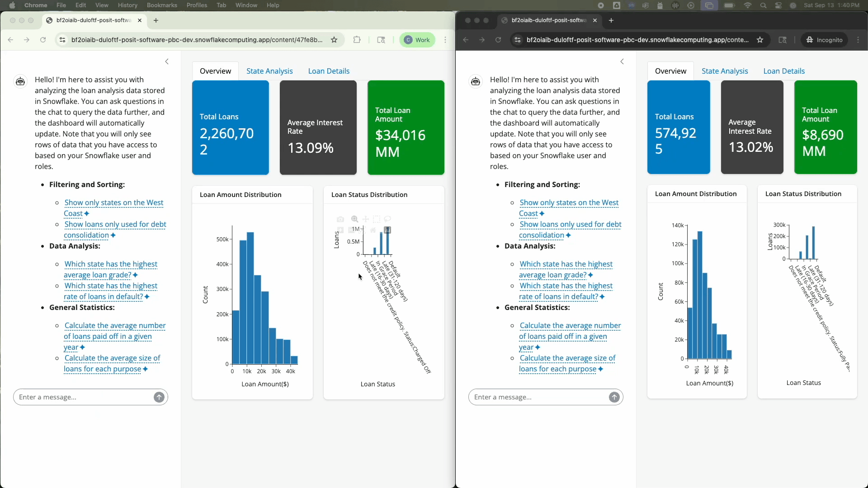Click 'Show only states on the West Coast' link
868x488 pixels.
113,203
